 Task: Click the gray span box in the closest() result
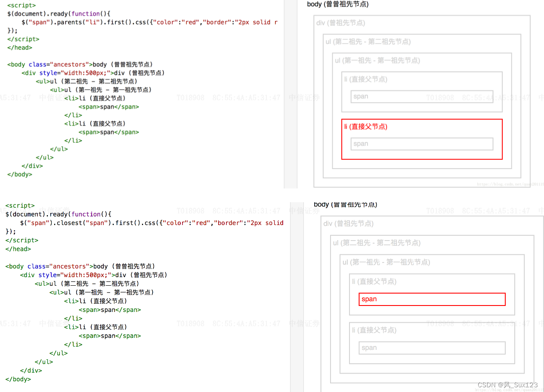[432, 348]
